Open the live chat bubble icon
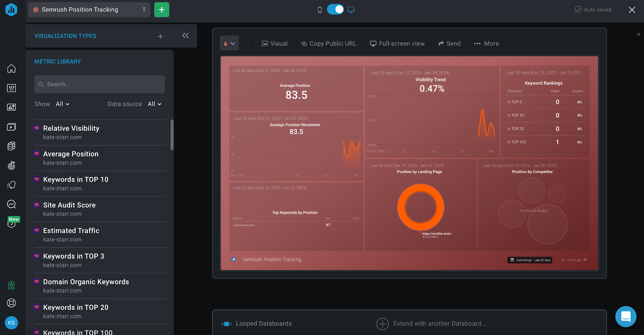644x335 pixels. coord(625,316)
